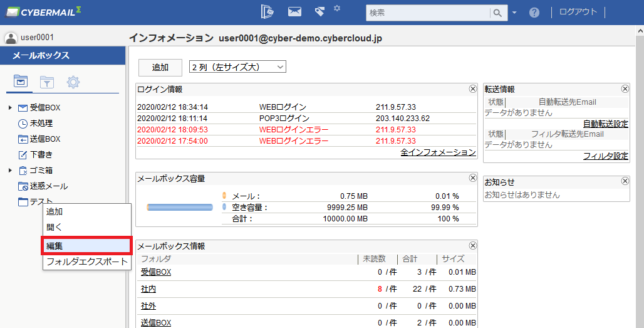Click the 追加 button above panels
This screenshot has height=328, width=644.
coord(160,67)
